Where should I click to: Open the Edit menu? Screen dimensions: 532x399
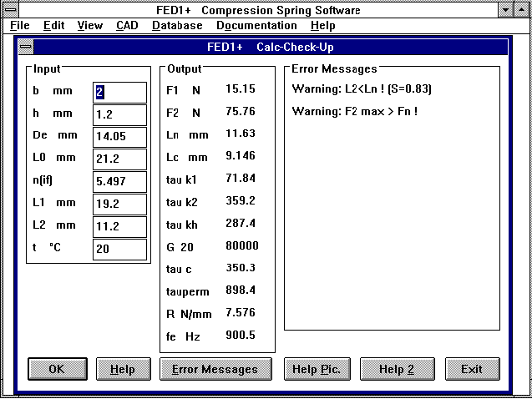pyautogui.click(x=53, y=26)
